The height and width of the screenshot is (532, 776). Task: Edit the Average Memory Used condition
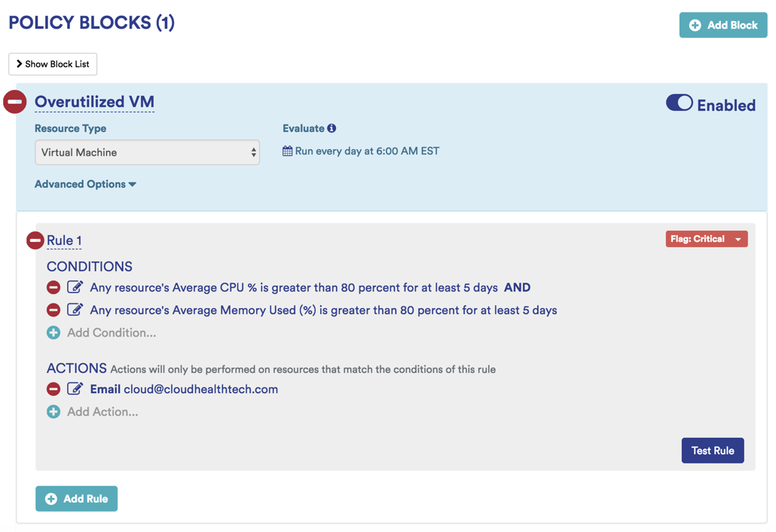75,310
